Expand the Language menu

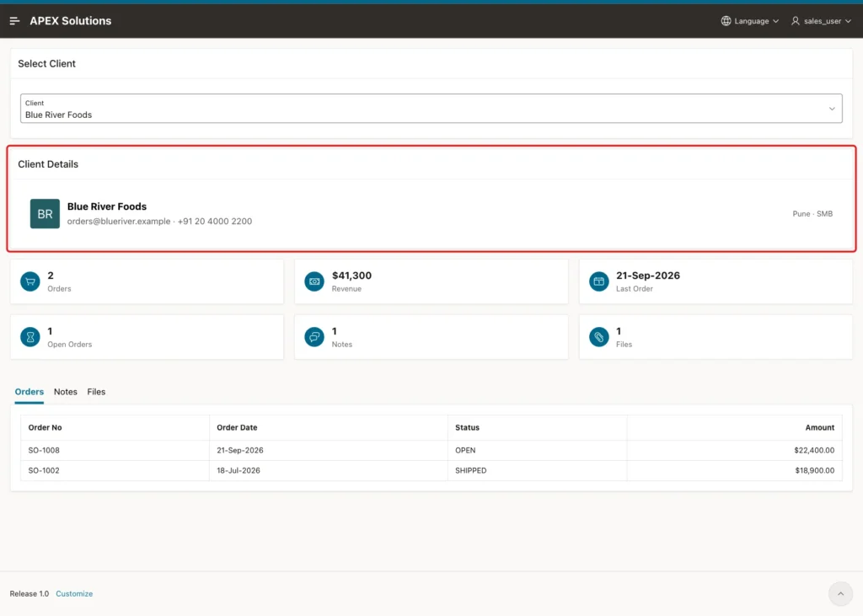coord(749,21)
